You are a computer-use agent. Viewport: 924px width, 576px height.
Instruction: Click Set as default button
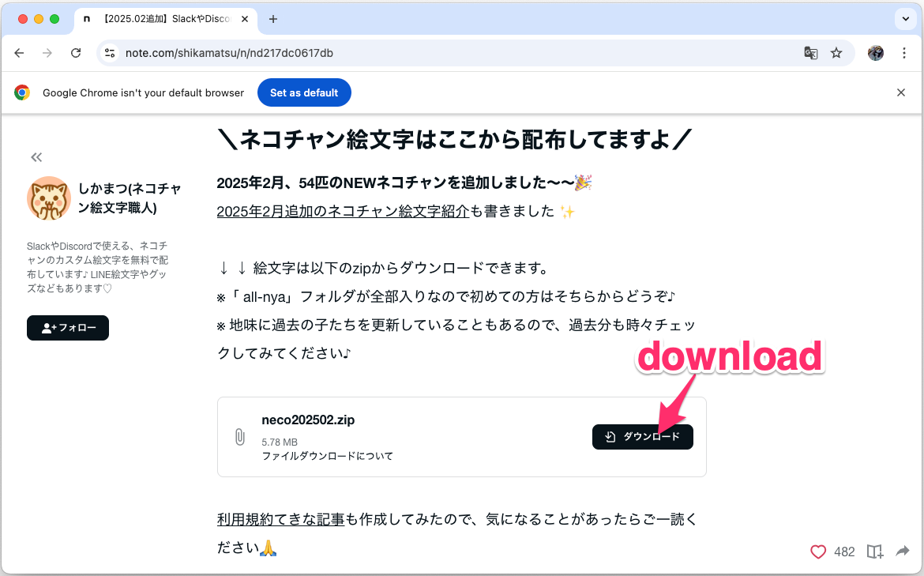(304, 92)
